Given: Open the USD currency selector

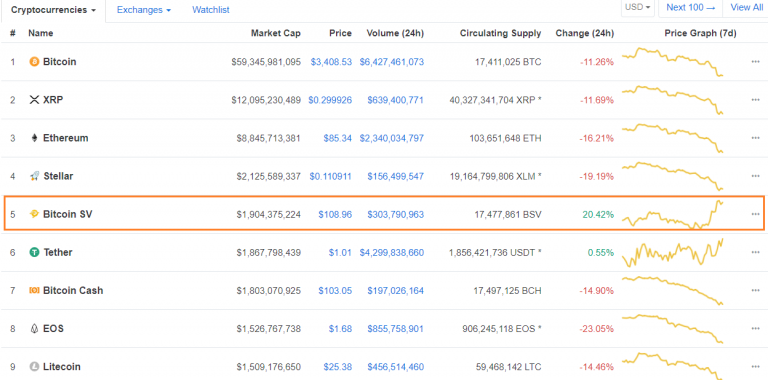Looking at the screenshot, I should point(638,8).
